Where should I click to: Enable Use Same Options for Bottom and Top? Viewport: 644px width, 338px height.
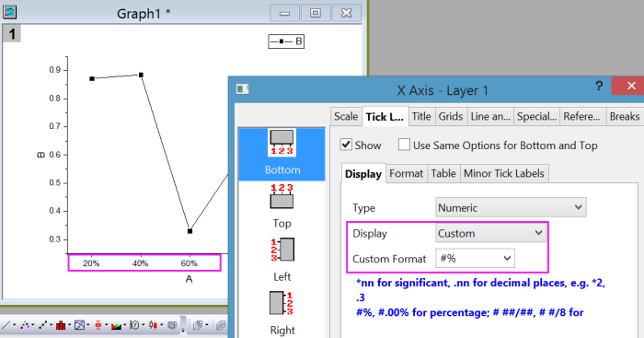coord(404,145)
